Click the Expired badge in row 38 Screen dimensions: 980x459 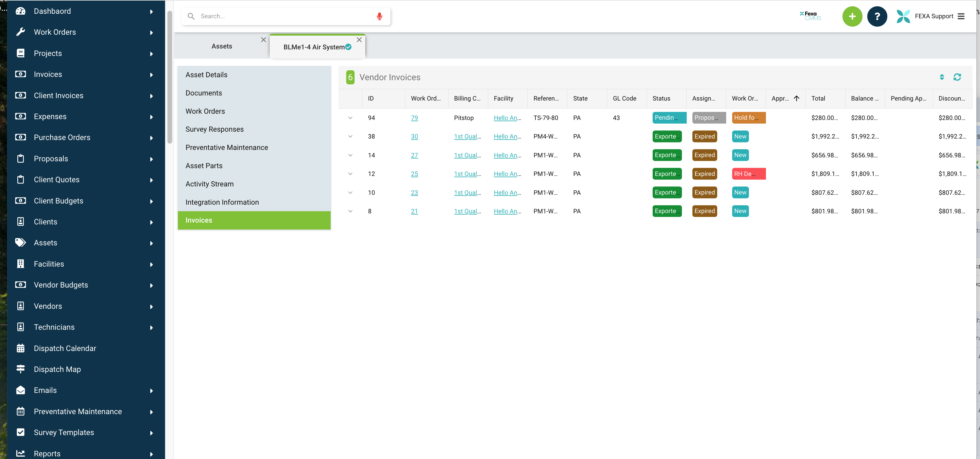(704, 136)
